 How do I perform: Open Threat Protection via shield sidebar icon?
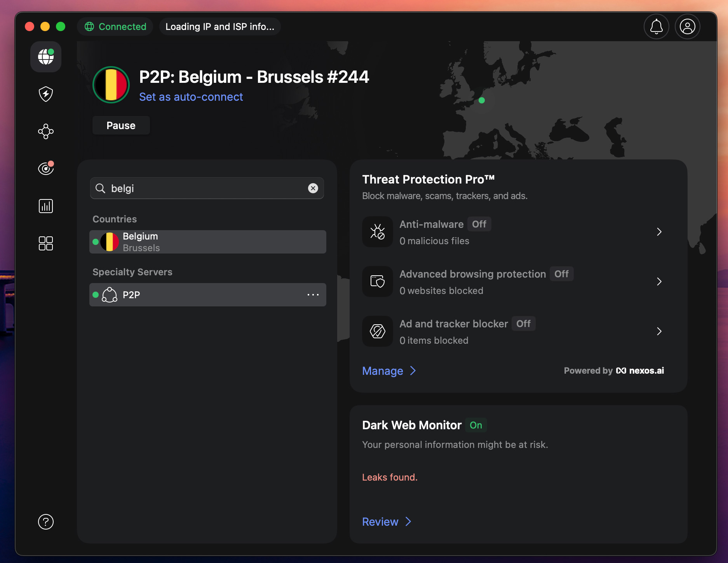point(45,94)
